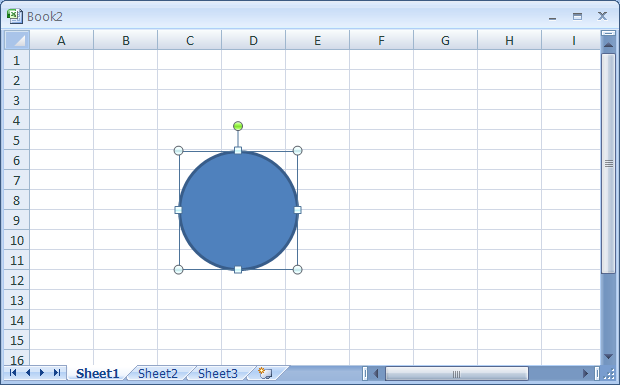
Task: Click the vertical scrollbar up arrow
Action: 609,45
